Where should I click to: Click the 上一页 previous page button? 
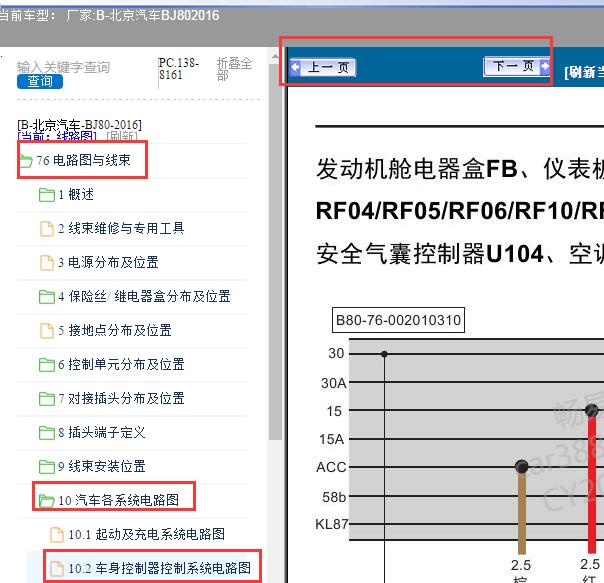point(322,68)
